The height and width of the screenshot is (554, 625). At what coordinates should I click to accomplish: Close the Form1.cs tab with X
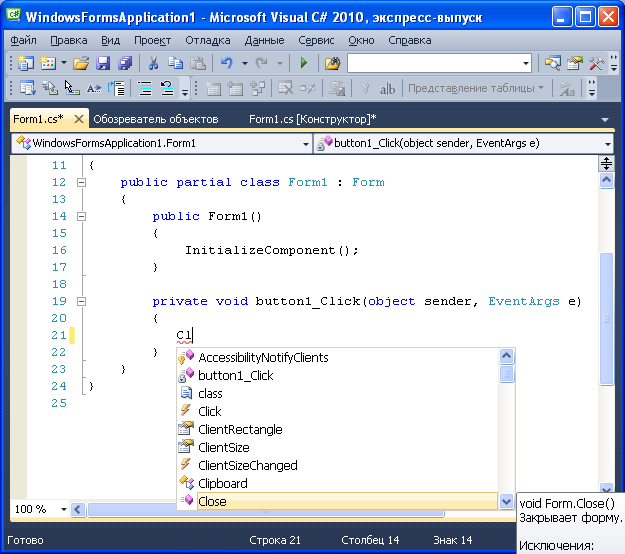(79, 119)
